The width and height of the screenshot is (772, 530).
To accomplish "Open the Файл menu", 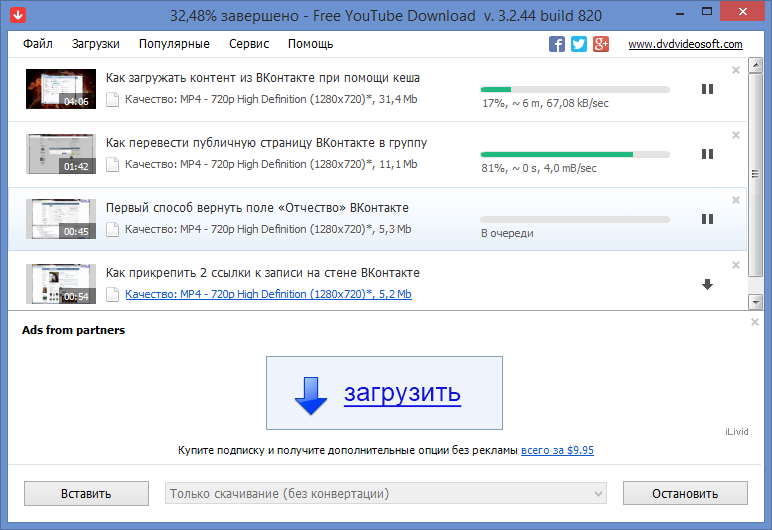I will (x=38, y=44).
